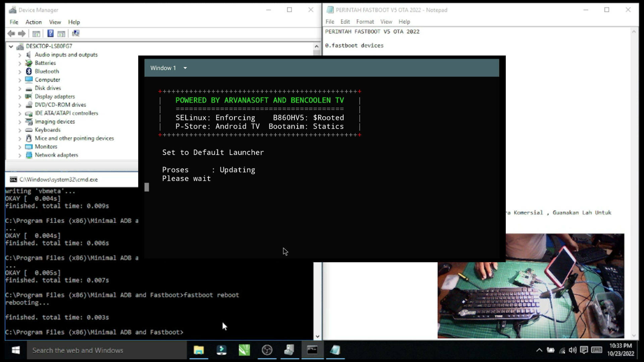Open OBS Studio from the taskbar
This screenshot has width=644, height=362.
coord(267,350)
